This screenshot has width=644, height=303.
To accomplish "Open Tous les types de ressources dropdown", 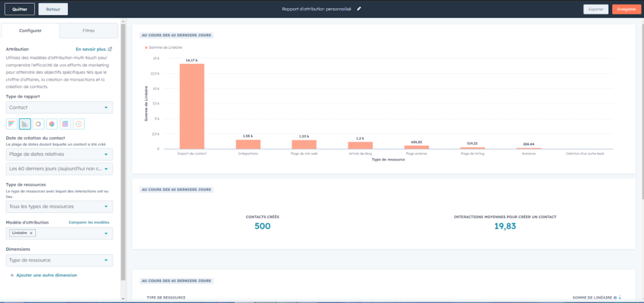I will point(60,207).
